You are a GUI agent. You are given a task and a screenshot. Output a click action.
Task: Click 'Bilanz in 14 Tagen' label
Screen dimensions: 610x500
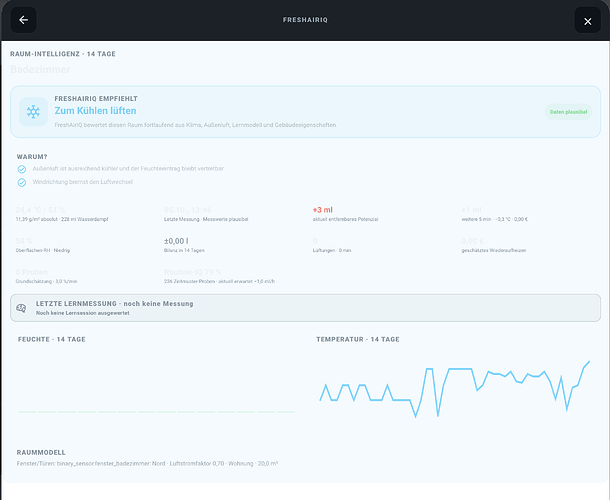click(184, 251)
